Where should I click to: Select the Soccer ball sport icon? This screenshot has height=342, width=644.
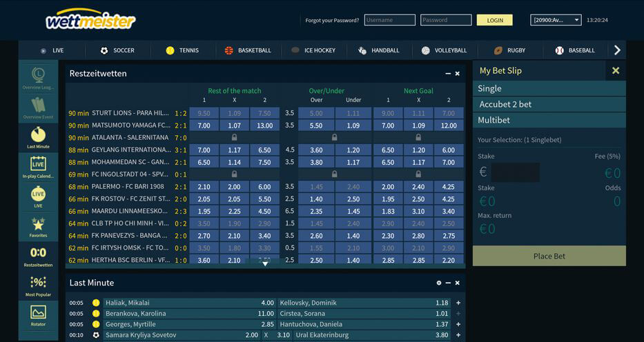click(104, 50)
